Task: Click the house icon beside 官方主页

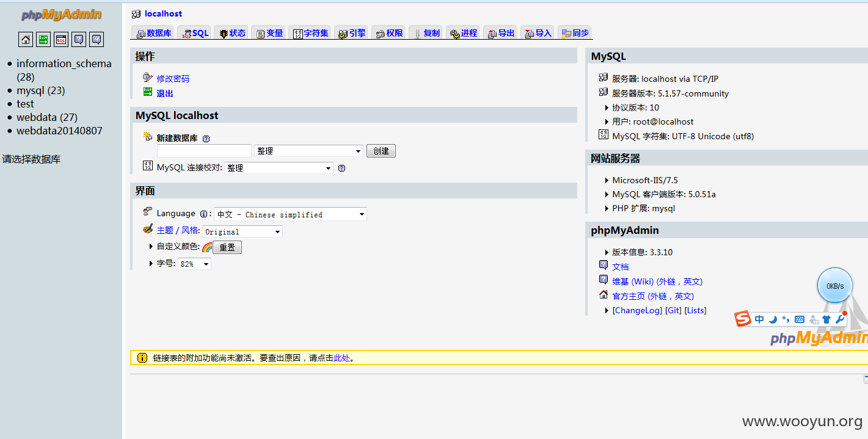Action: click(x=604, y=295)
